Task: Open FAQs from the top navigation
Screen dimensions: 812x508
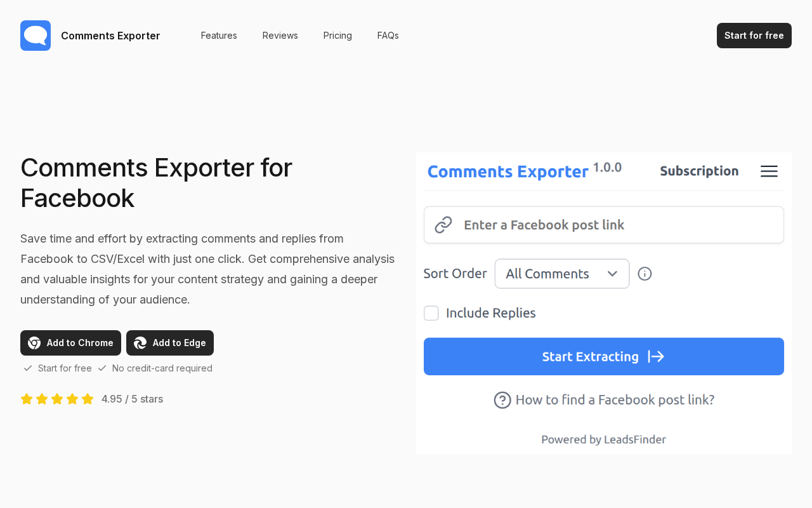Action: [388, 36]
